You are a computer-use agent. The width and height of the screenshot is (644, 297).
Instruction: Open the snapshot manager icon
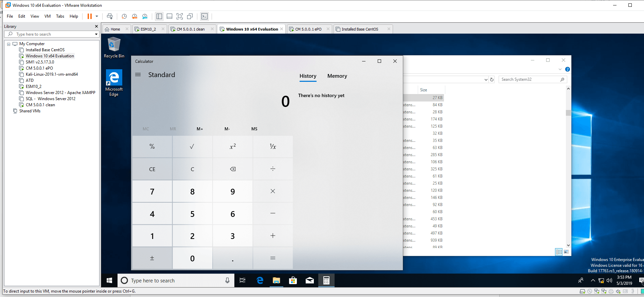(145, 16)
